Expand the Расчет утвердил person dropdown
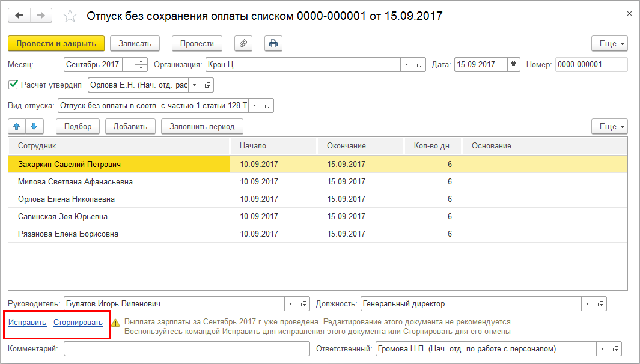640x364 pixels. (x=194, y=85)
